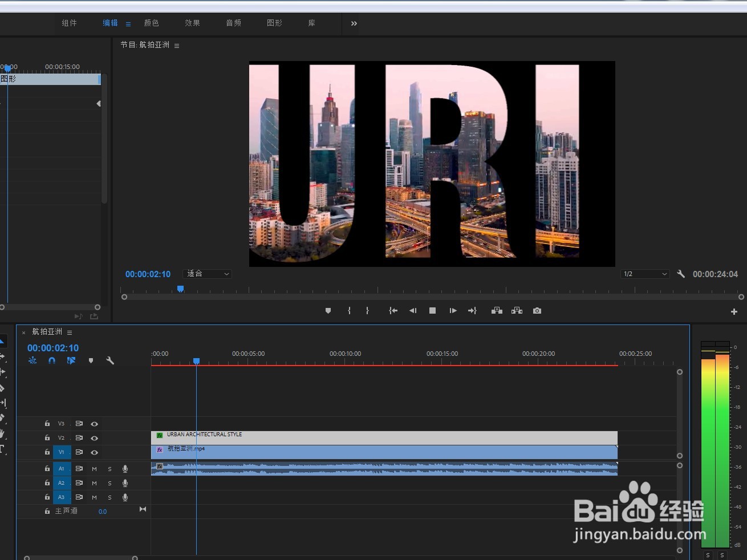Mute audio track A2
The height and width of the screenshot is (560, 747).
pos(95,483)
